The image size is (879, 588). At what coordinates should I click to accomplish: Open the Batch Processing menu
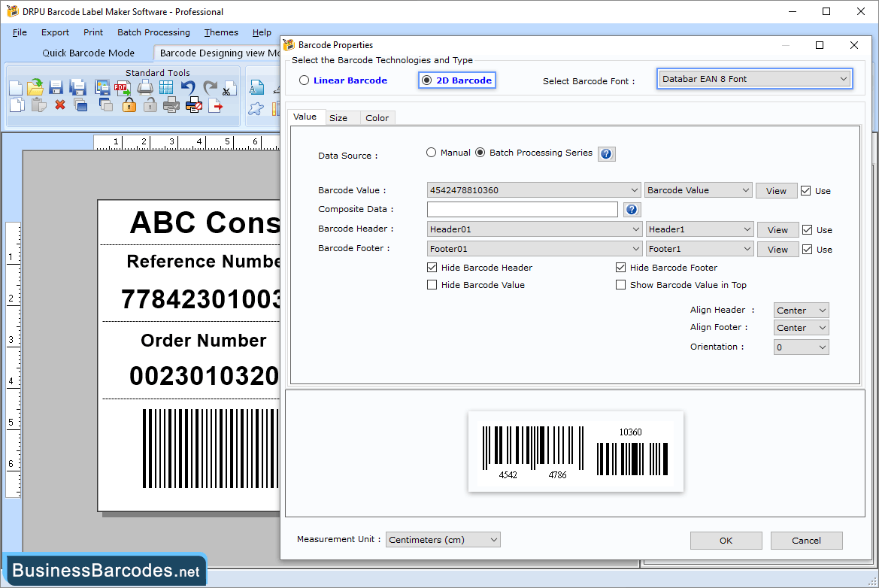point(153,32)
